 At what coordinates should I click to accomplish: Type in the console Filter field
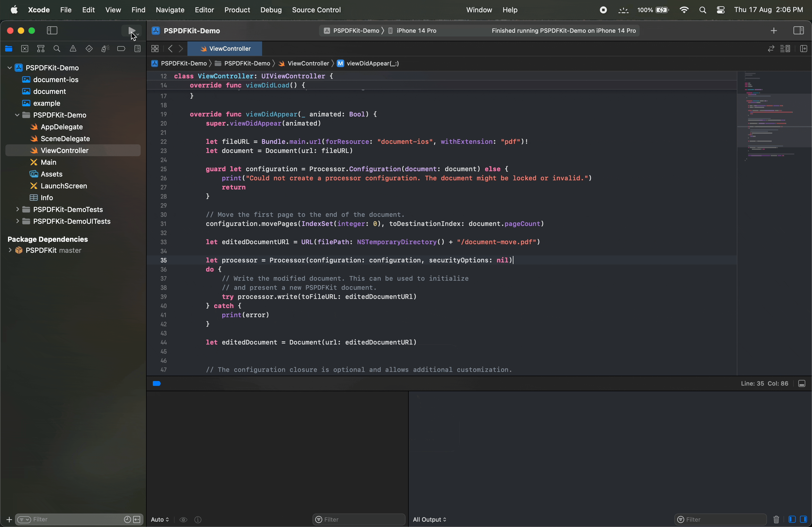click(x=720, y=520)
